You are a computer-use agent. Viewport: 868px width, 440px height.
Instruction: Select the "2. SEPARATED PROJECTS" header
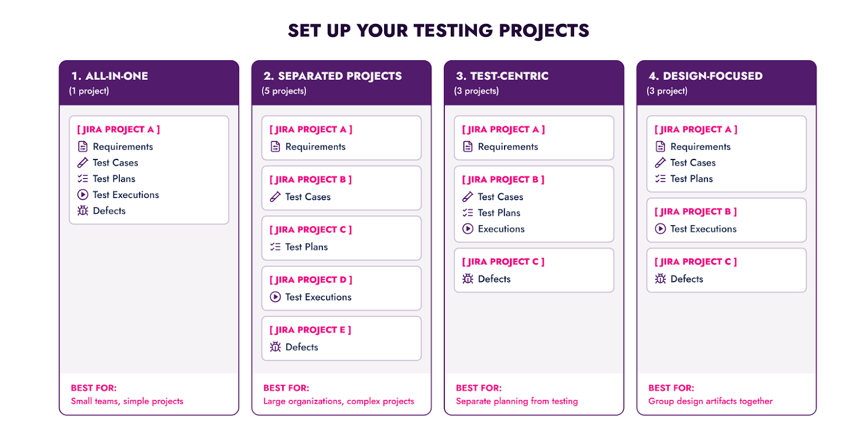pyautogui.click(x=333, y=76)
